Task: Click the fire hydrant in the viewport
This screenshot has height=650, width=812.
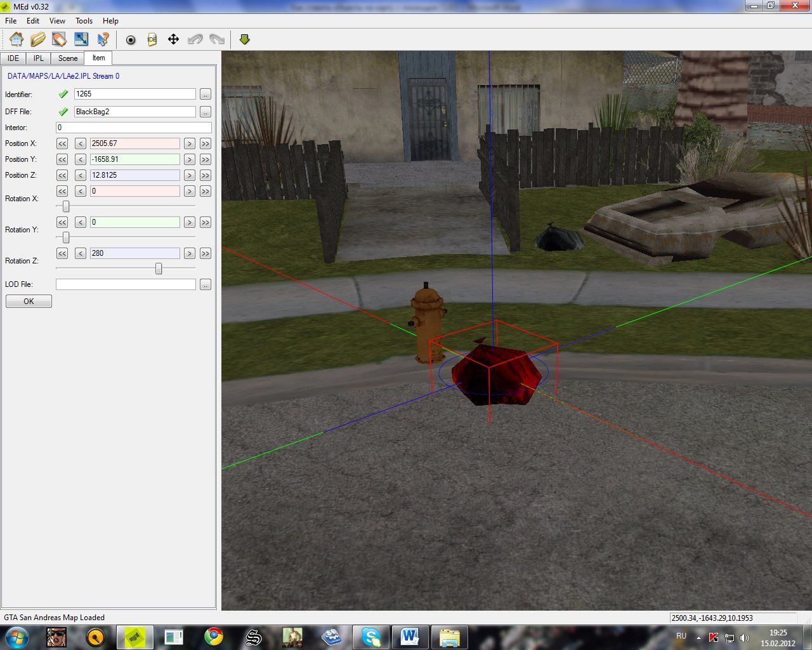Action: pos(428,324)
